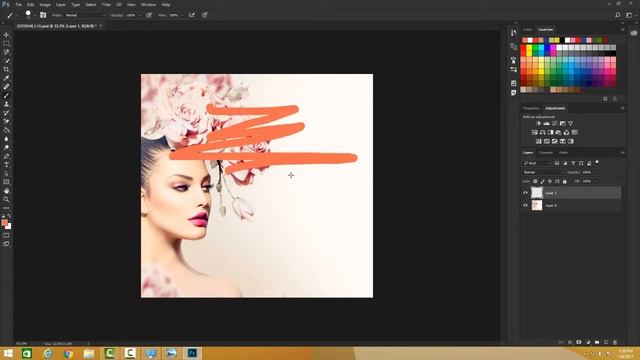Toggle lock transparent pixels

pyautogui.click(x=535, y=181)
